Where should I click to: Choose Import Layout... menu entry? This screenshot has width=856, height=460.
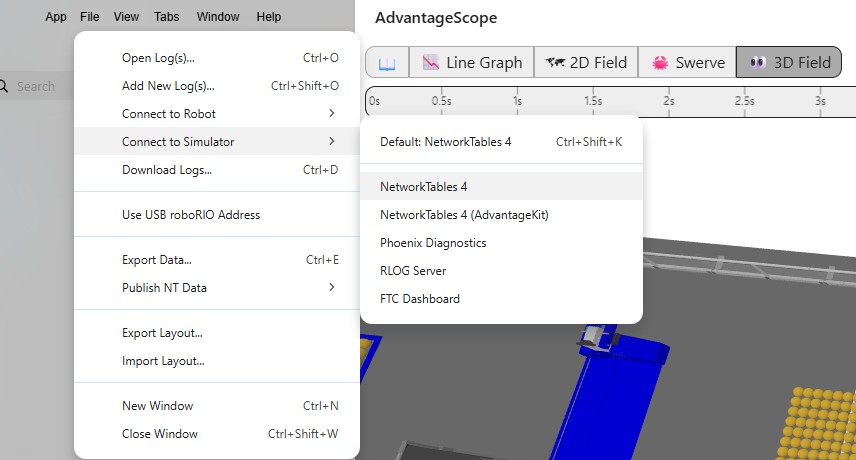tap(217, 361)
